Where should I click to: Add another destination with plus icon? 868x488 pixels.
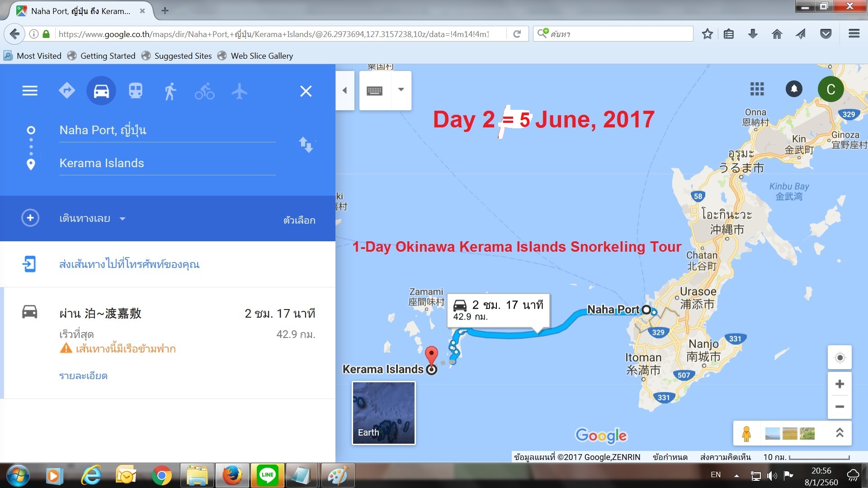(x=30, y=218)
